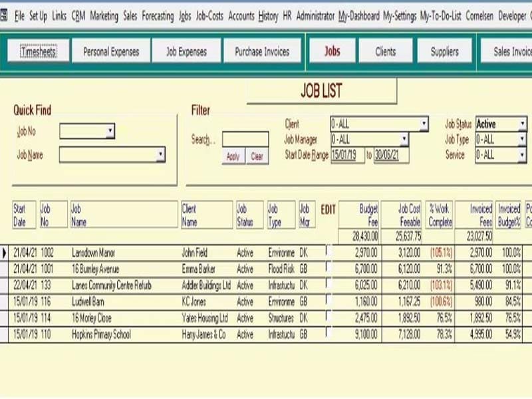Open the Clients section
532x399 pixels.
386,51
